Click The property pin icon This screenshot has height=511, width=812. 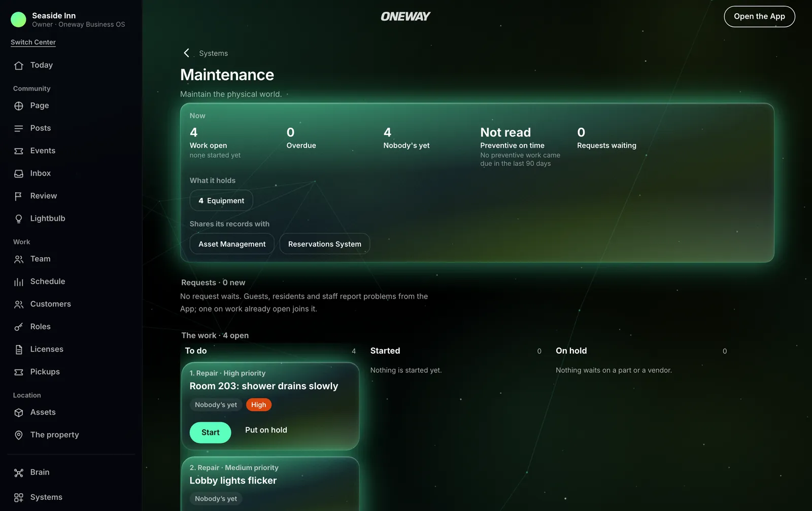point(19,435)
